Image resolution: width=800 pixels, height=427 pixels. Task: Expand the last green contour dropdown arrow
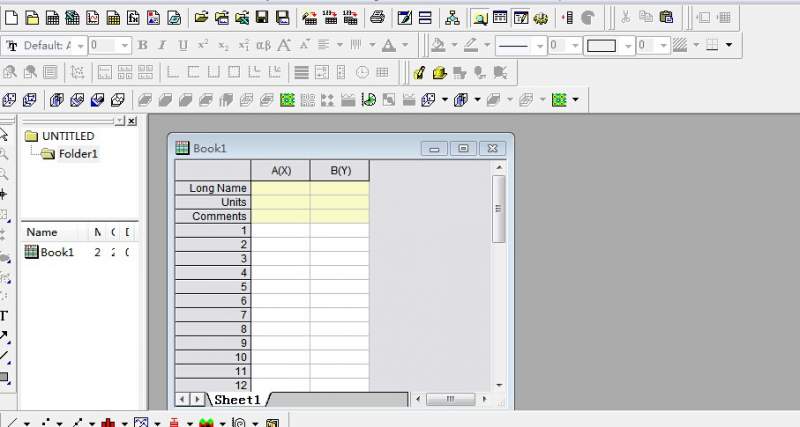click(576, 100)
